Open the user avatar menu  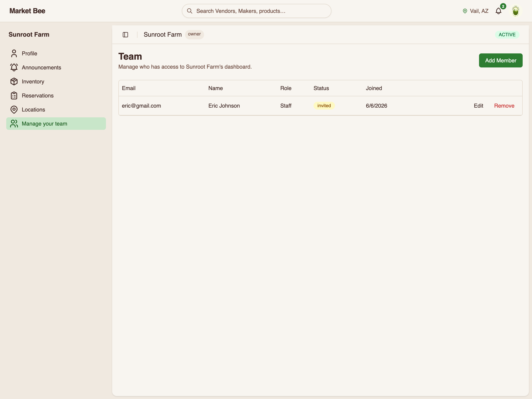pos(515,11)
